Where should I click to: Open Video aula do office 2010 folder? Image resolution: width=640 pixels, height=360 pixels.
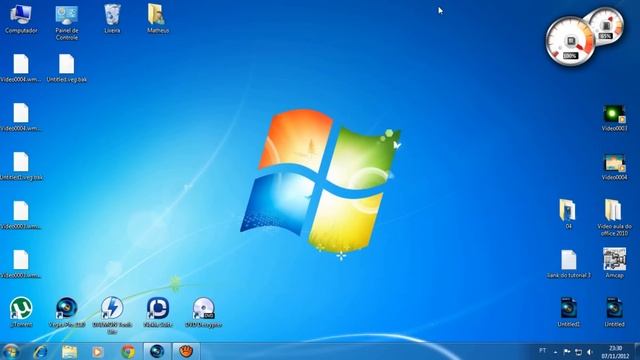coord(614,218)
